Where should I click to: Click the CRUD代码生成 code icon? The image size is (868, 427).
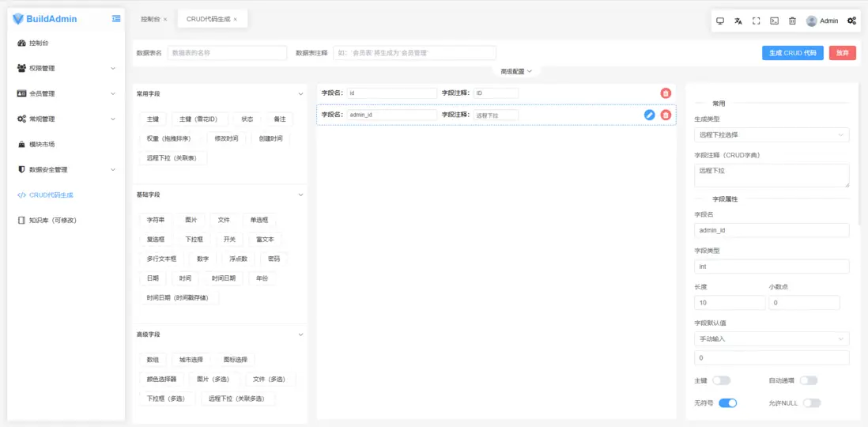(x=21, y=195)
